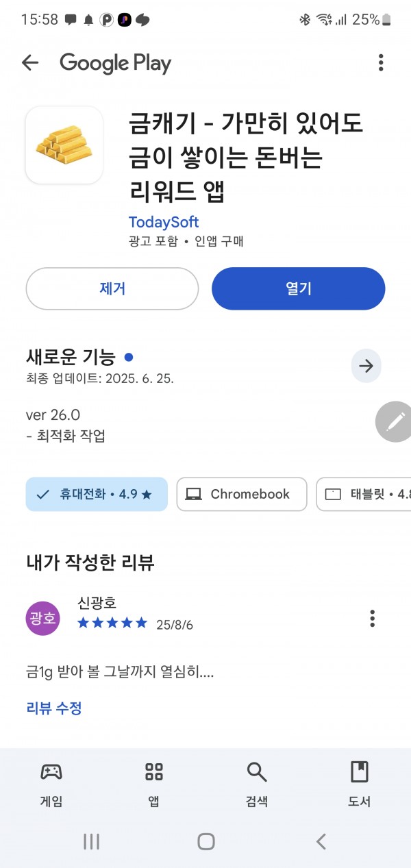Switch to the 도서 books tab
Image resolution: width=411 pixels, height=868 pixels.
(x=360, y=784)
